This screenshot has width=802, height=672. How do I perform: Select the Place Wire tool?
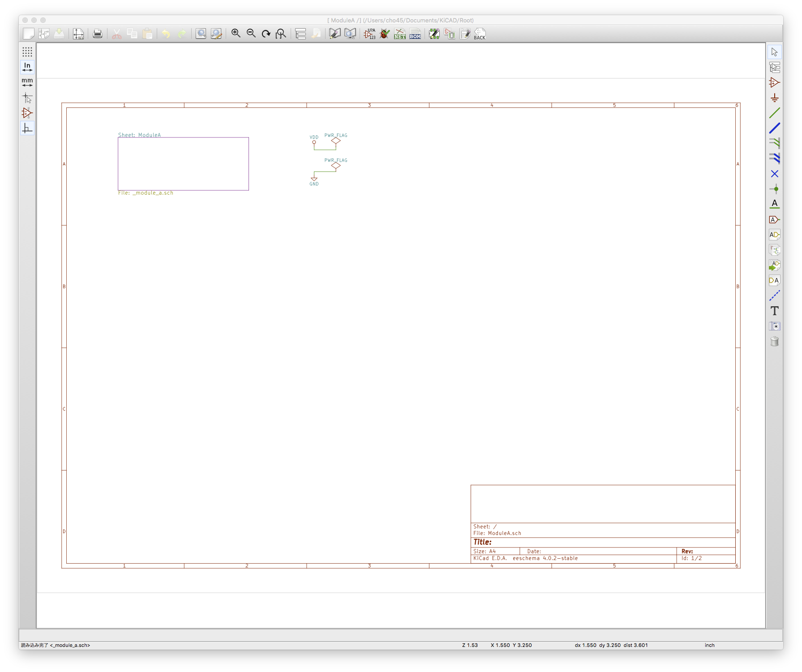(774, 113)
